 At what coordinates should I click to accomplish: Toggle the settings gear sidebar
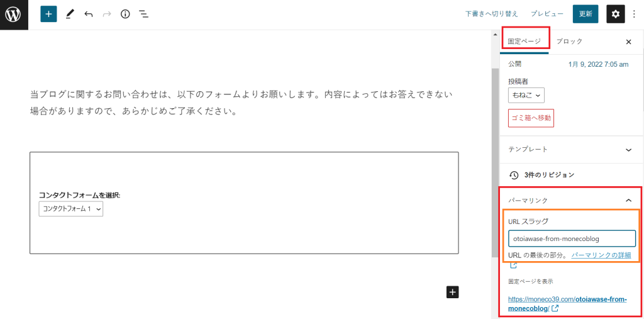[x=615, y=14]
